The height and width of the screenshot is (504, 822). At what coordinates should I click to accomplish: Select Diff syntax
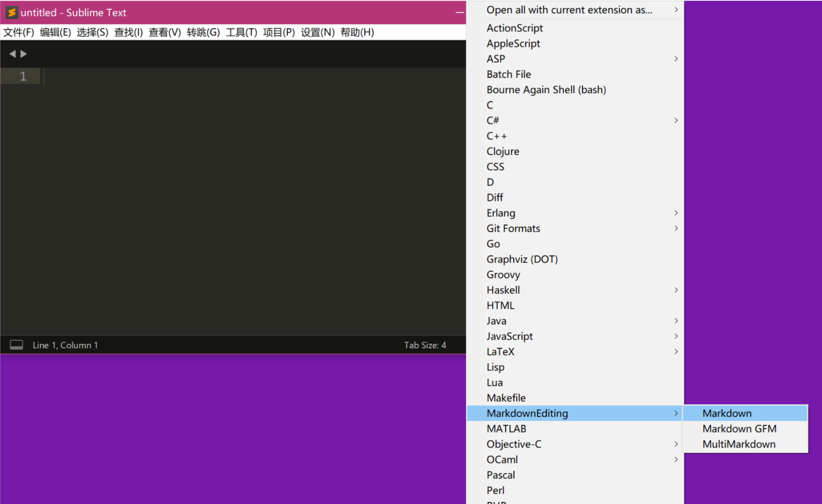click(575, 197)
